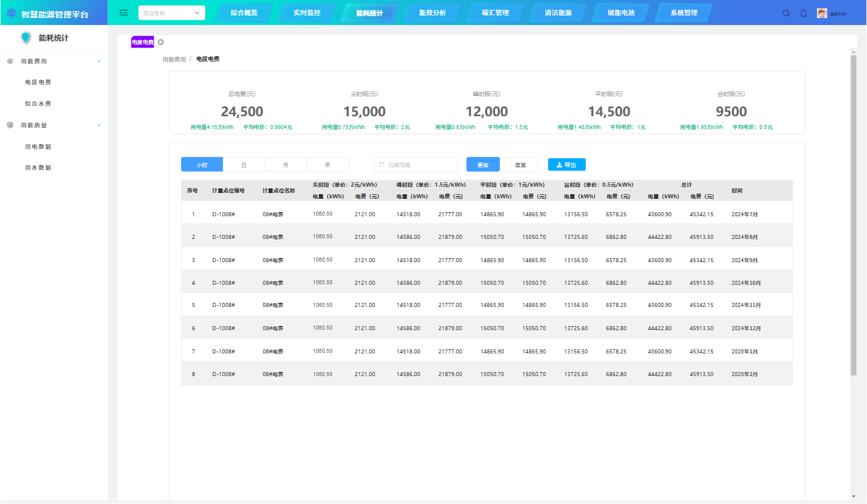Click the 用能质量 menu icon in sidebar
Image resolution: width=867 pixels, height=504 pixels.
[10, 125]
